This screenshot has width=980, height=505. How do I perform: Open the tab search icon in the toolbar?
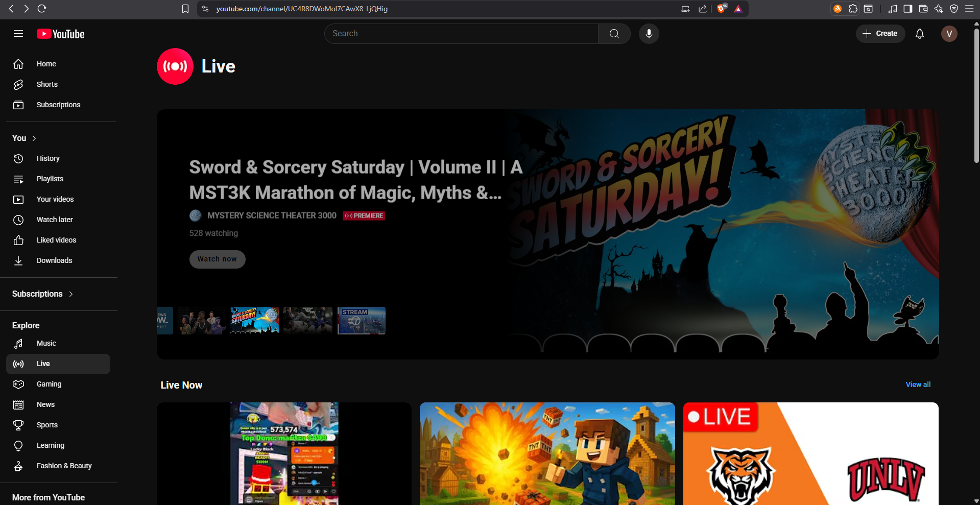pos(868,9)
